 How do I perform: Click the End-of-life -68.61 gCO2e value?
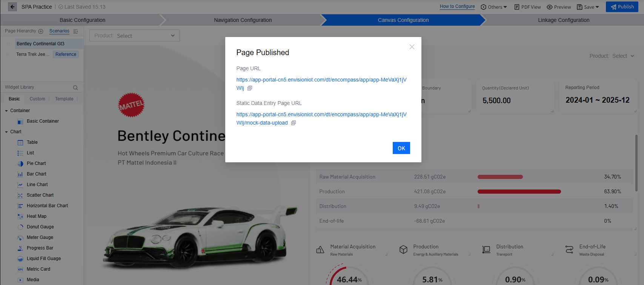429,221
